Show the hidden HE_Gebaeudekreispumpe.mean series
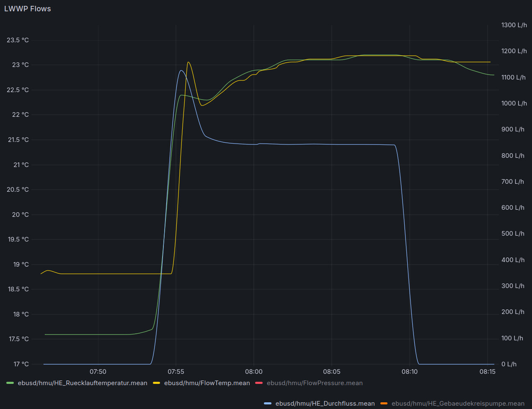 [x=458, y=404]
